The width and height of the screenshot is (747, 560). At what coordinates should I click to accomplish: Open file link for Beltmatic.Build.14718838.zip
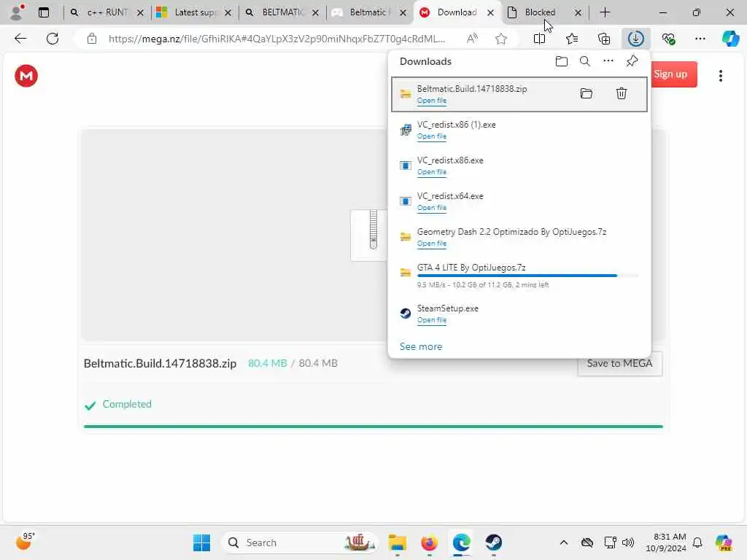432,101
